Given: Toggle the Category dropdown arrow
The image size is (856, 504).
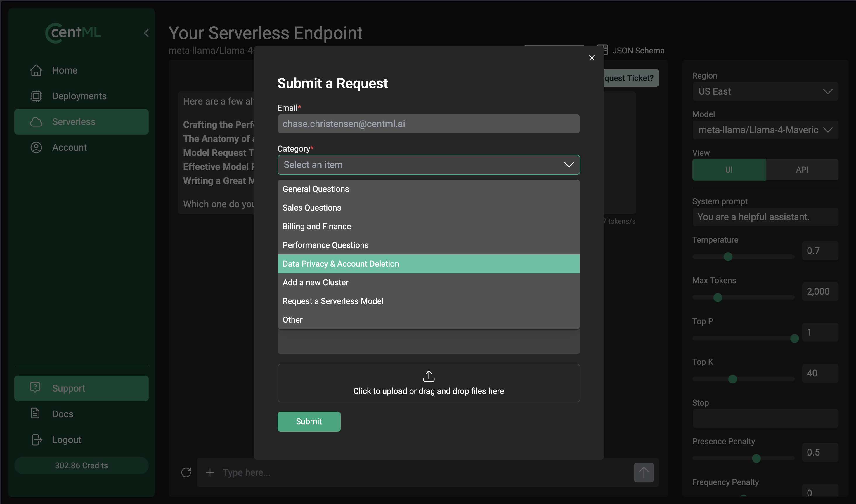Looking at the screenshot, I should click(x=569, y=165).
